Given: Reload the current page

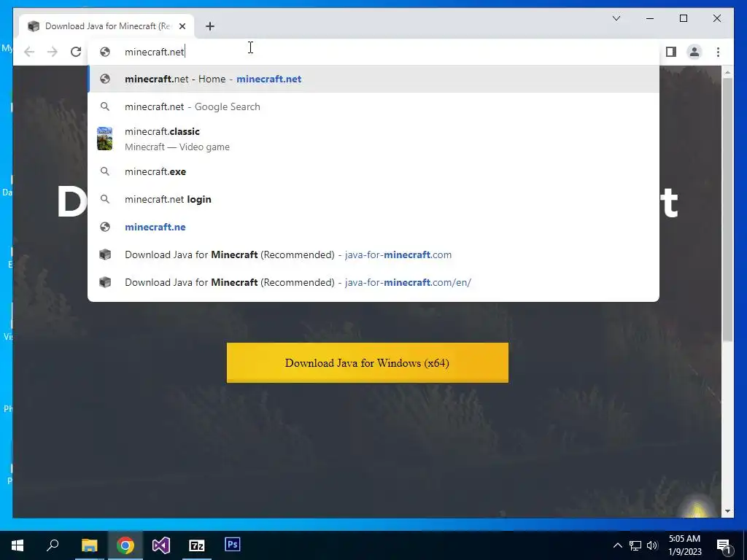Looking at the screenshot, I should pos(76,52).
